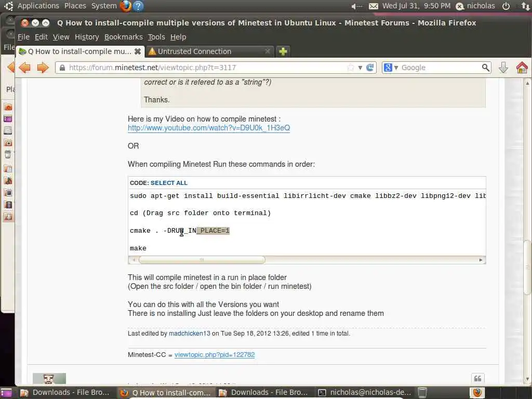Open Firefox View menu
This screenshot has width=532, height=399.
(x=61, y=37)
